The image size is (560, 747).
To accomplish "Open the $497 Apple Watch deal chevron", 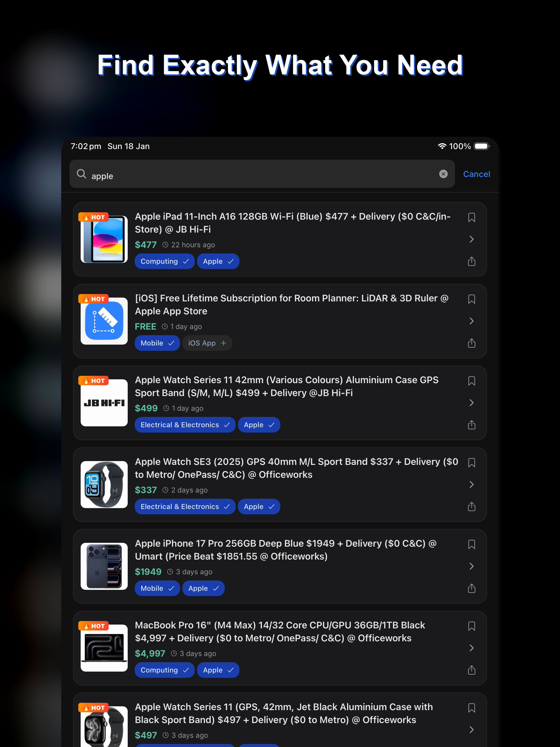I will tap(471, 730).
